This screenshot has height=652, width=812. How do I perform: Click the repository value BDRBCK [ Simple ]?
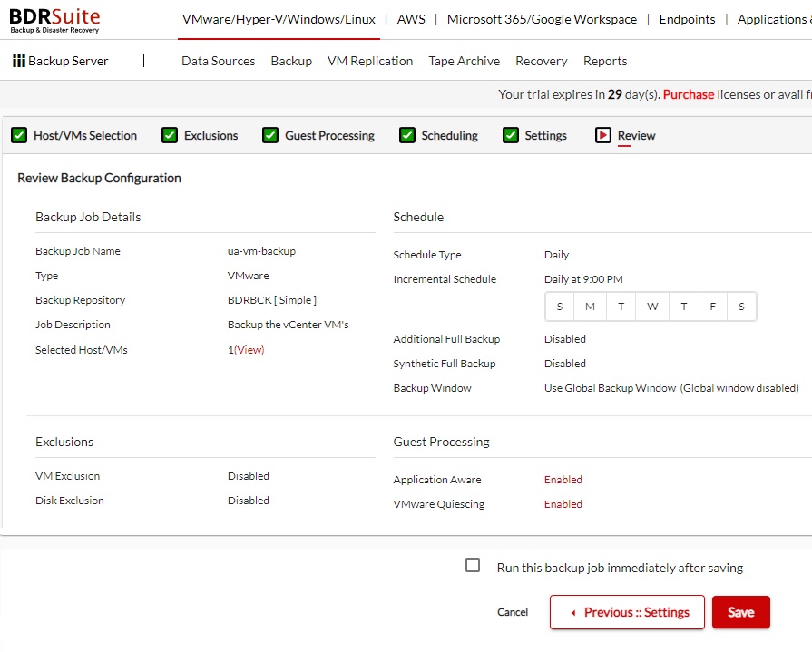pyautogui.click(x=272, y=300)
